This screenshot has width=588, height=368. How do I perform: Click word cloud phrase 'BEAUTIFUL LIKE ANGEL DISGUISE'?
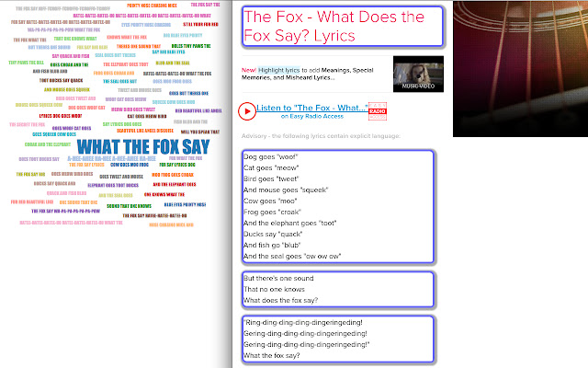coord(145,131)
